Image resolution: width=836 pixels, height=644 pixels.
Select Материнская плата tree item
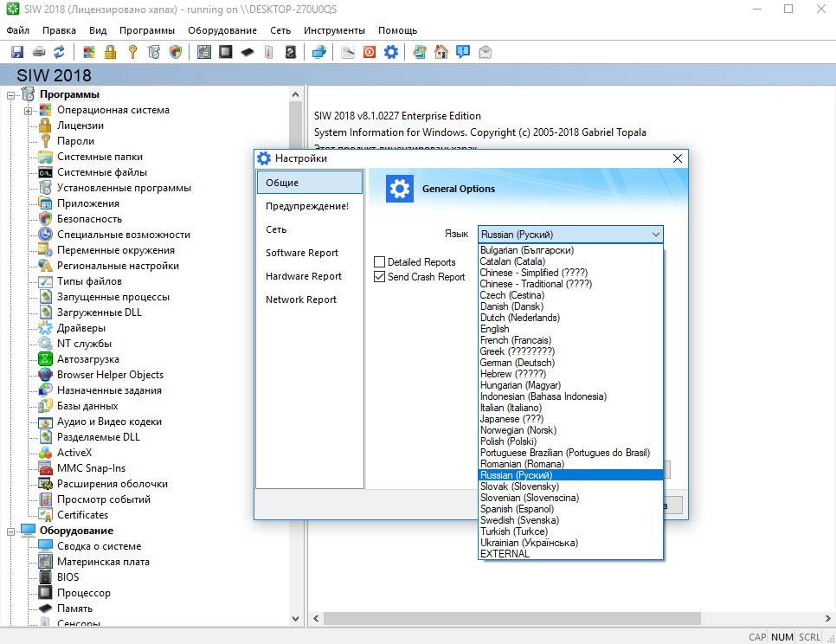point(103,562)
